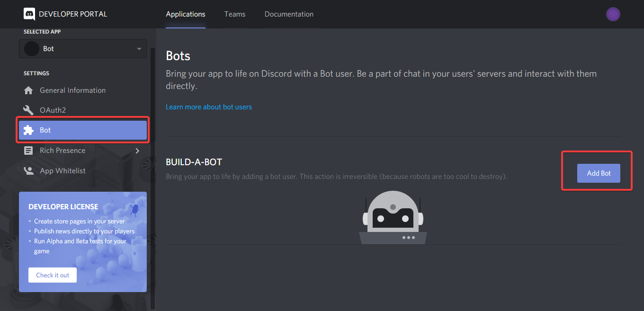Expand the Rich Presence submenu chevron
This screenshot has height=311, width=644.
pyautogui.click(x=137, y=151)
